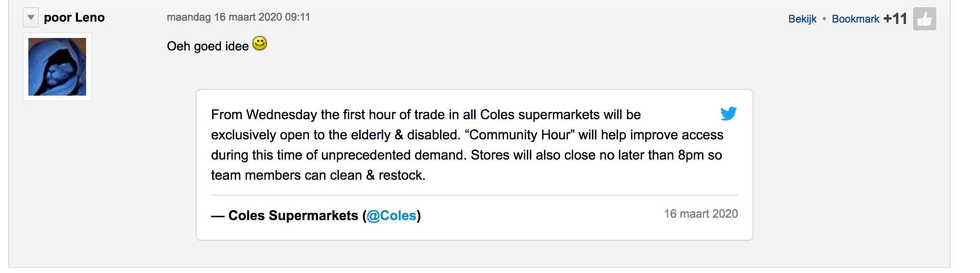Click the +11 vote score

click(x=895, y=19)
